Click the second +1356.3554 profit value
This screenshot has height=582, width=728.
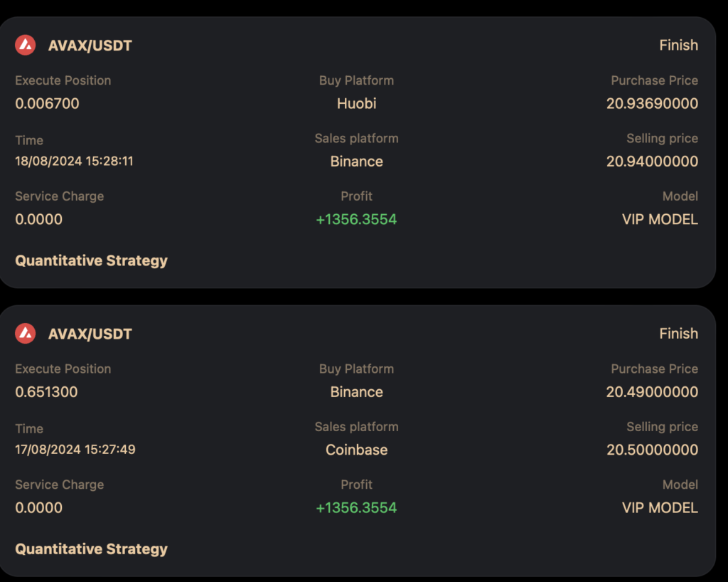coord(357,508)
